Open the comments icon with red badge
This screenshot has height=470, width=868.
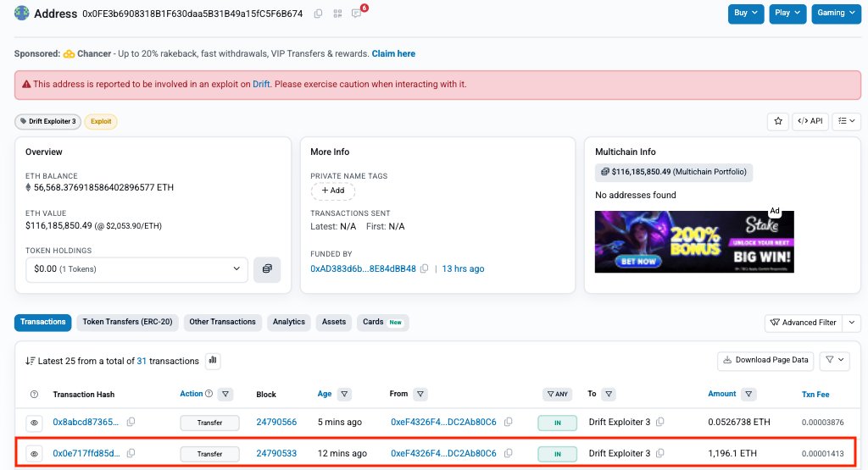[x=357, y=14]
